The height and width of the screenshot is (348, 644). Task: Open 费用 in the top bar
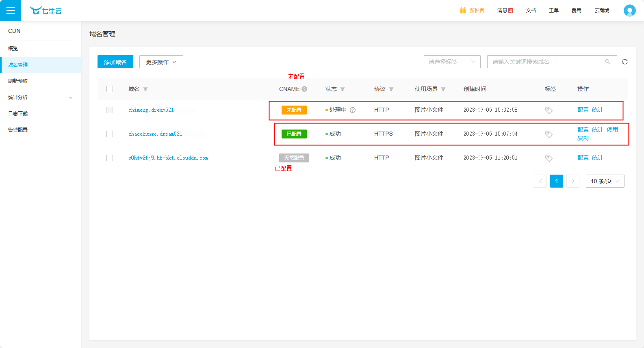(577, 11)
